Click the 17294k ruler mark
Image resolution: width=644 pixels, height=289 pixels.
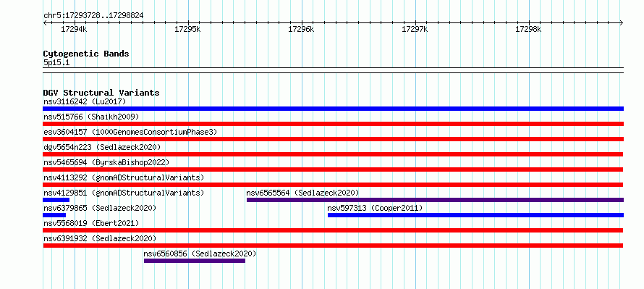click(74, 29)
